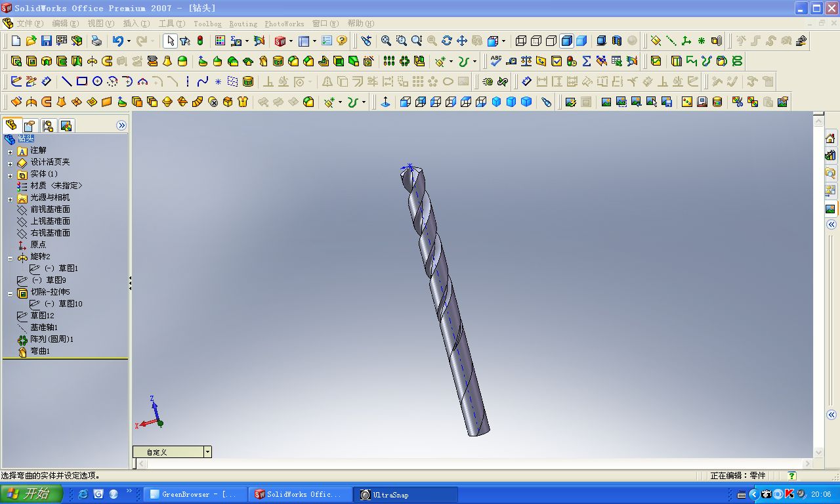Toggle Hidden Lines Visible display style
Screen dimensions: 840x504
pos(536,41)
